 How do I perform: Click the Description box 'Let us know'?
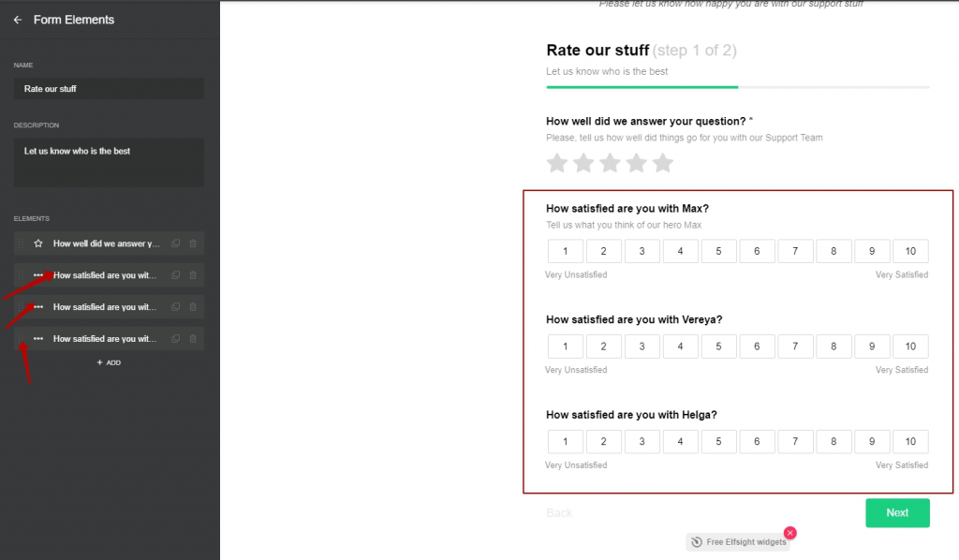(109, 162)
